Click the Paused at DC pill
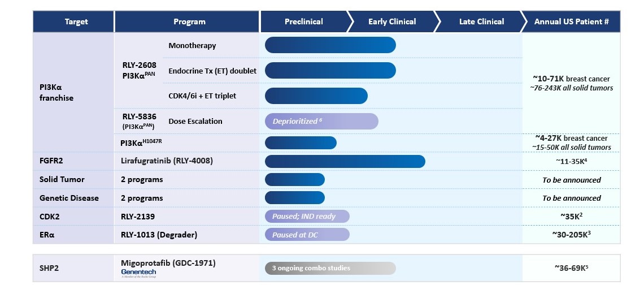The width and height of the screenshot is (644, 285). point(307,235)
